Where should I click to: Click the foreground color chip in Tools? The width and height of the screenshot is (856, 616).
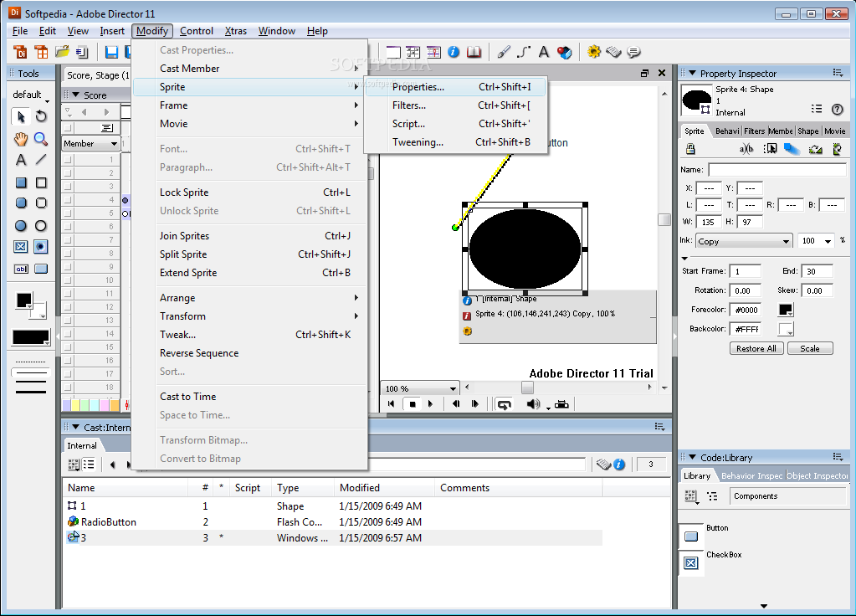click(23, 300)
